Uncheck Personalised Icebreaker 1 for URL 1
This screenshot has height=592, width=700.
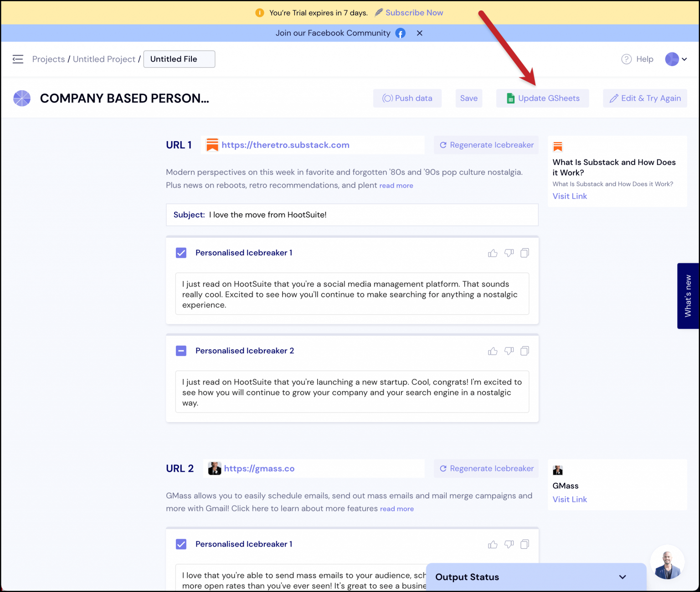[181, 253]
